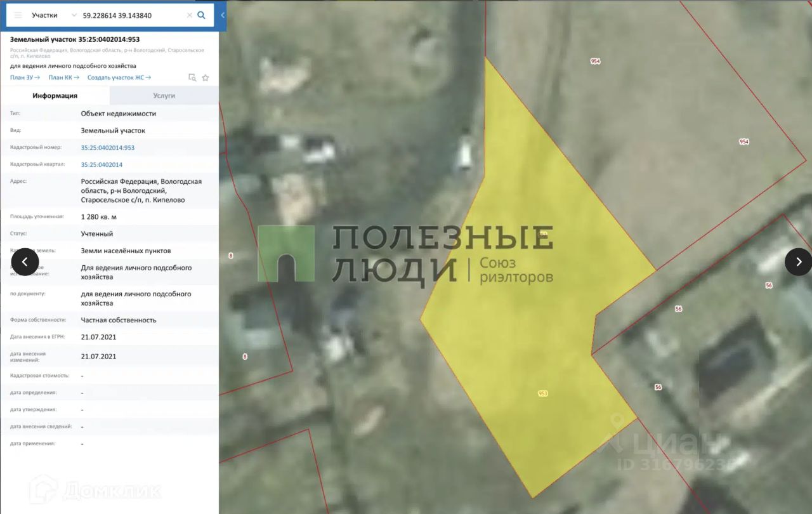Go to next photo with right arrow
Image resolution: width=812 pixels, height=514 pixels.
pyautogui.click(x=798, y=261)
